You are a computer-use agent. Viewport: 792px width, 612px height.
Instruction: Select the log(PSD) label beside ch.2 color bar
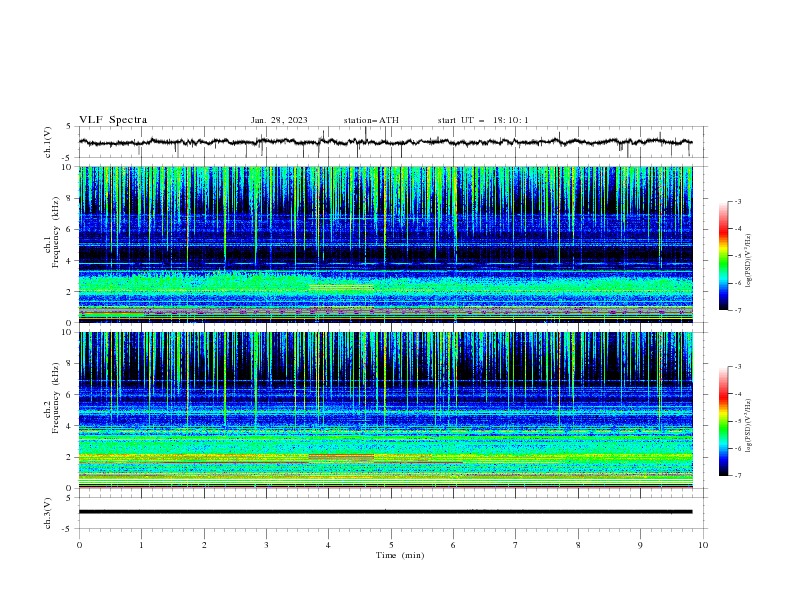click(x=749, y=426)
